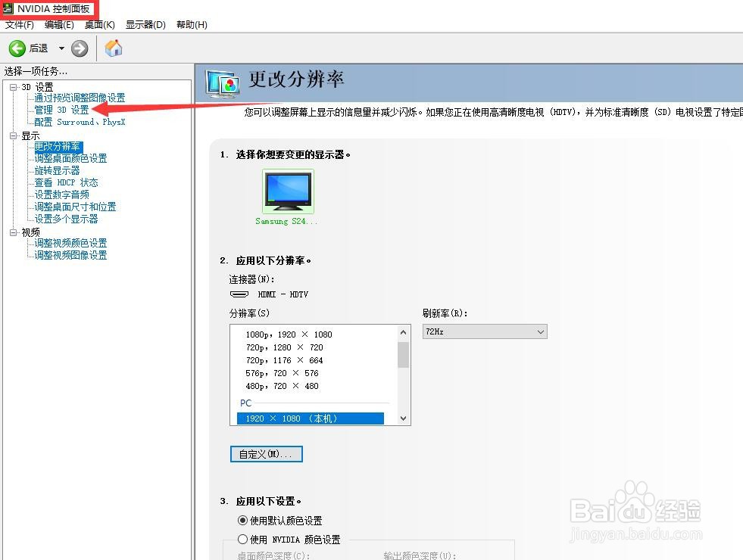Click the 更改分辨率 header monitor icon
Viewport: 743px width, 560px height.
223,83
